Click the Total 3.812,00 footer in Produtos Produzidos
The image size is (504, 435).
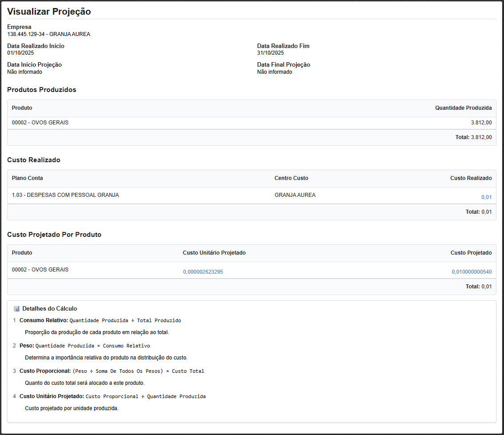pos(473,137)
